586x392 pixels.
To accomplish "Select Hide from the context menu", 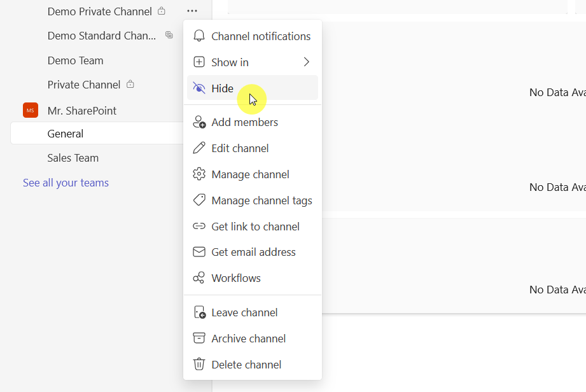I will pyautogui.click(x=252, y=88).
